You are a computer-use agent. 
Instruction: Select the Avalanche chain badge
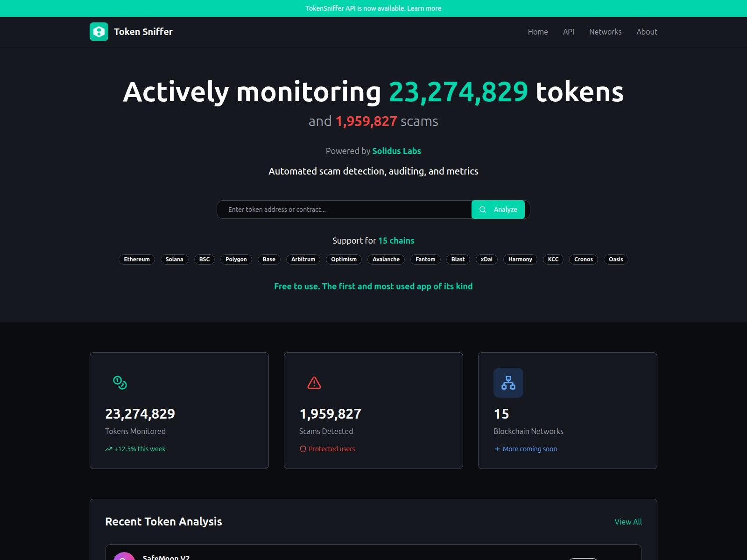click(386, 259)
